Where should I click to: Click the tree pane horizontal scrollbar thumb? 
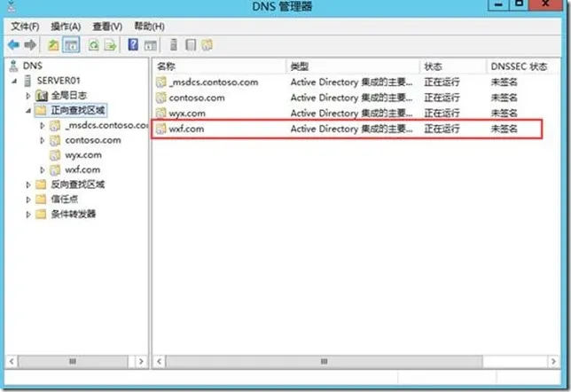(x=73, y=361)
